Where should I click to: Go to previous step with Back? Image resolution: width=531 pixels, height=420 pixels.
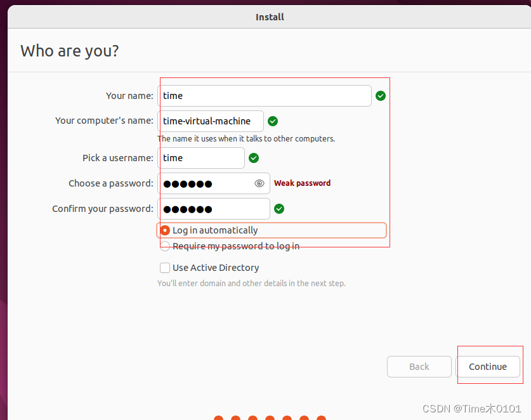(x=419, y=367)
